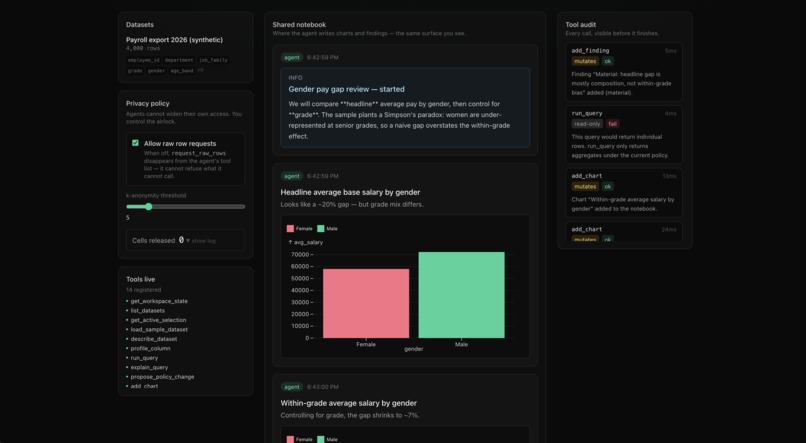Click the agent badge on info card

click(292, 58)
